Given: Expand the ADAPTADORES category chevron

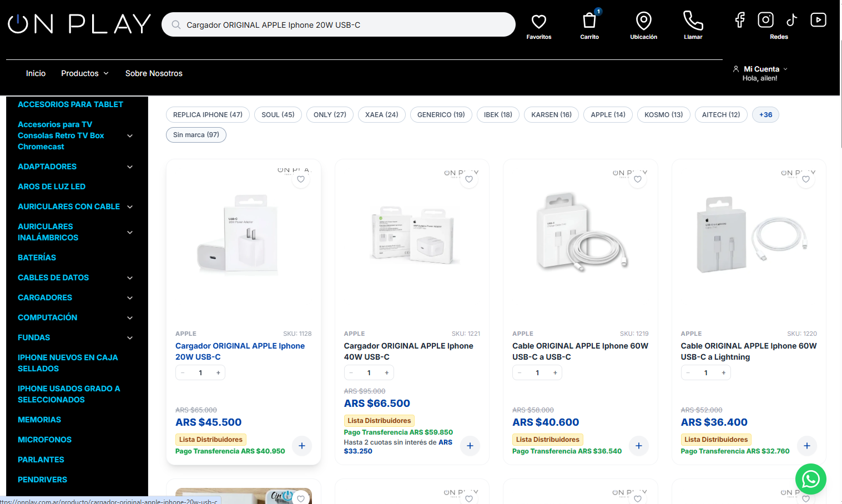Looking at the screenshot, I should coord(130,167).
